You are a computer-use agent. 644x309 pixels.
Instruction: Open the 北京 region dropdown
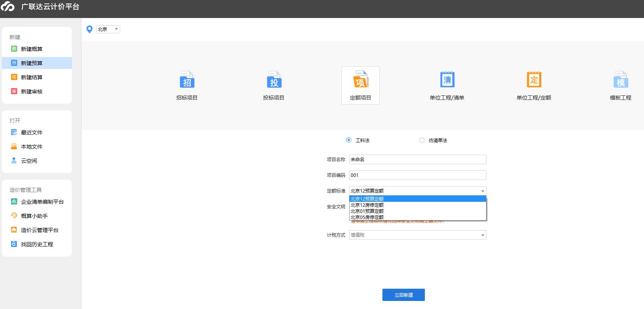[108, 29]
